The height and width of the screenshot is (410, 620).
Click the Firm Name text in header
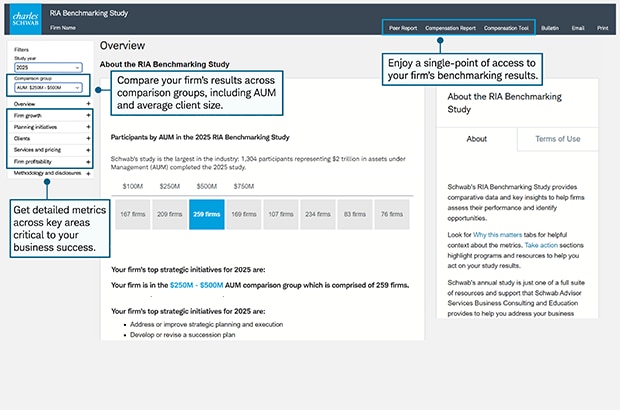[x=62, y=28]
